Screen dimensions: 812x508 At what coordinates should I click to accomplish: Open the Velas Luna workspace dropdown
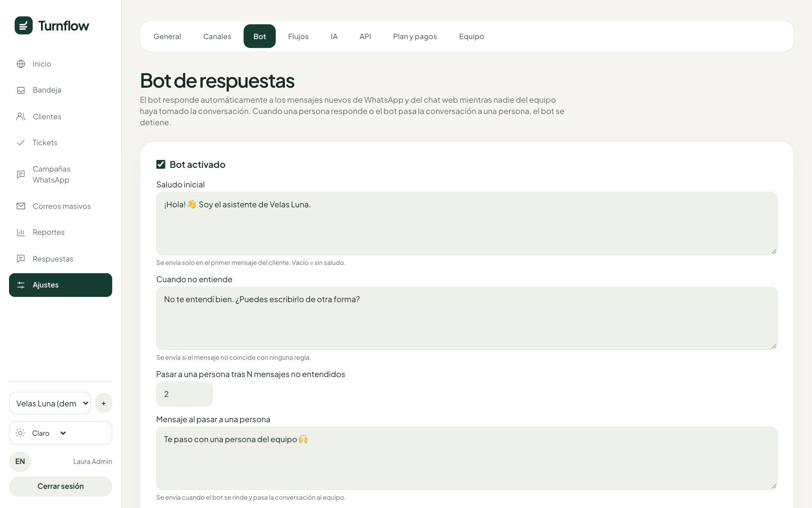[x=50, y=403]
